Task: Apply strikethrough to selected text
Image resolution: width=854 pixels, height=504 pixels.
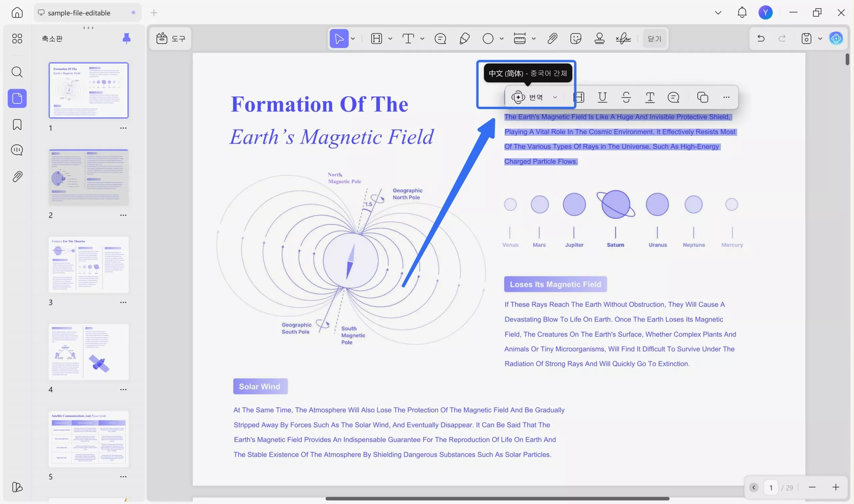Action: [x=626, y=97]
